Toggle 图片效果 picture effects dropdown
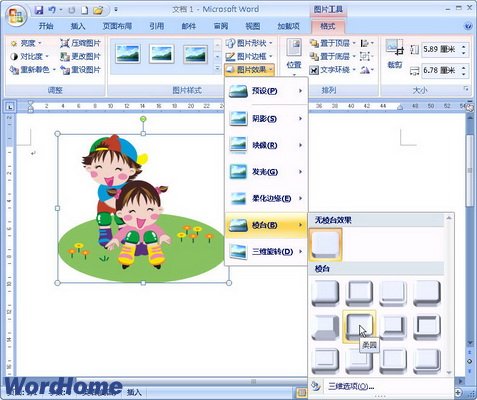 click(249, 70)
